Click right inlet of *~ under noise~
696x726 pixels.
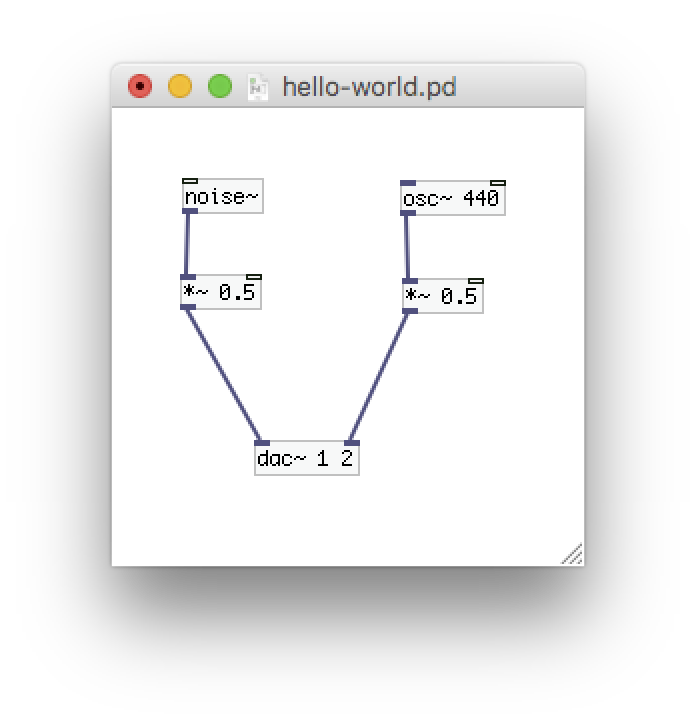point(254,277)
